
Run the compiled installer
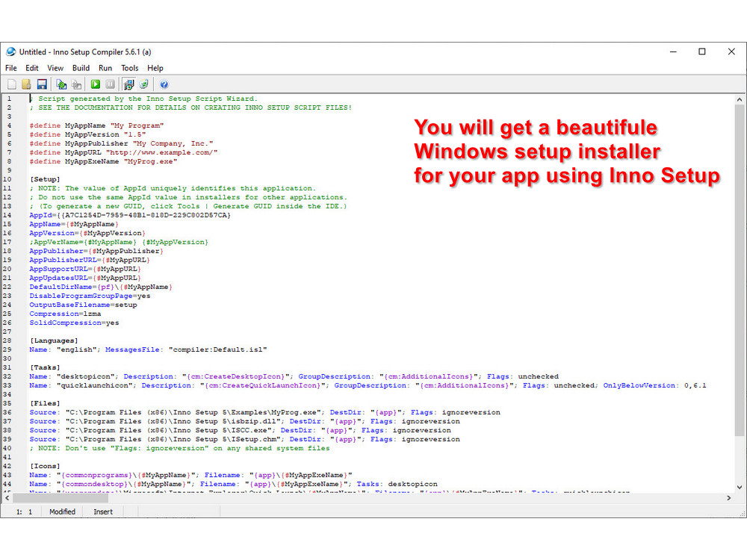pyautogui.click(x=95, y=84)
